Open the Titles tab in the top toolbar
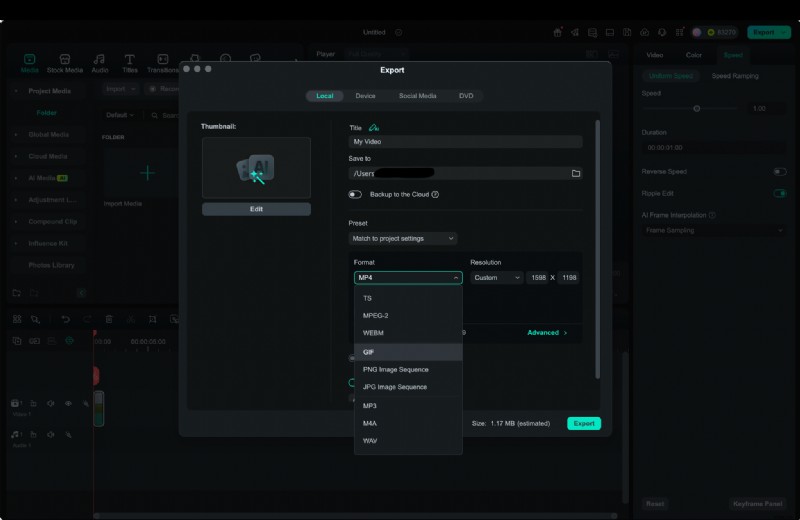 130,64
